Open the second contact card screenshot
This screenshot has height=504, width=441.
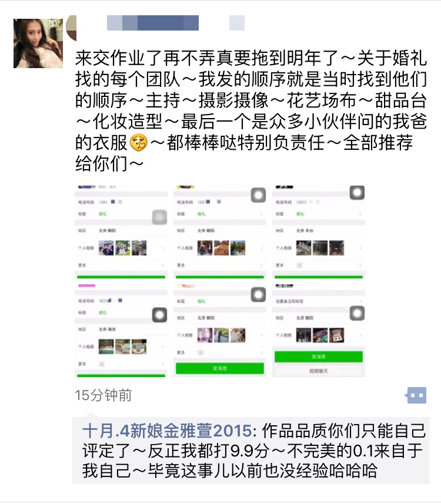(x=220, y=232)
